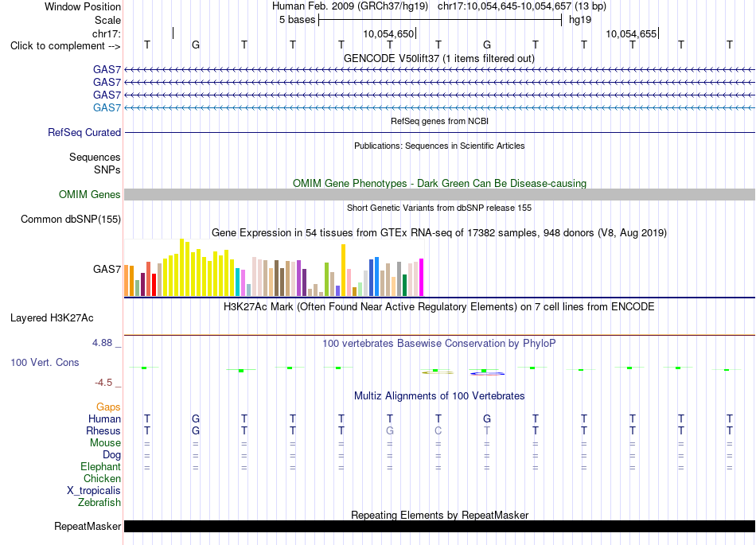Image resolution: width=756 pixels, height=545 pixels.
Task: Open the Layered H3K27Ac track label
Action: 52,318
